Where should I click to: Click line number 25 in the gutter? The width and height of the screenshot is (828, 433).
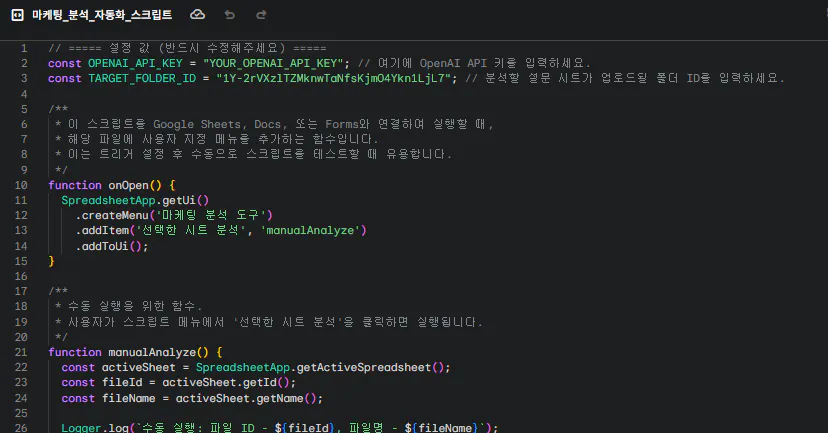21,413
